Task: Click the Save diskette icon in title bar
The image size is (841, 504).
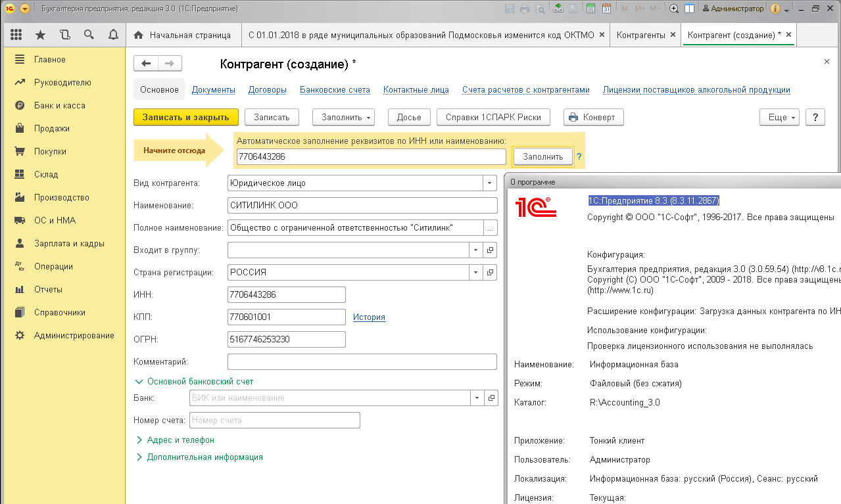Action: click(x=510, y=9)
